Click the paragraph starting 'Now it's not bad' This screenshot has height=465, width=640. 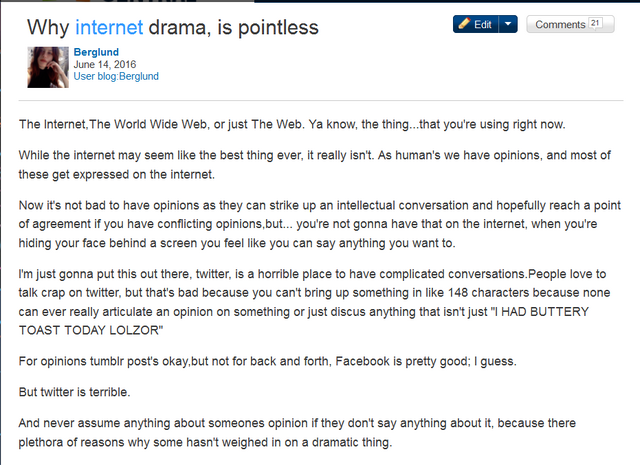[x=320, y=224]
